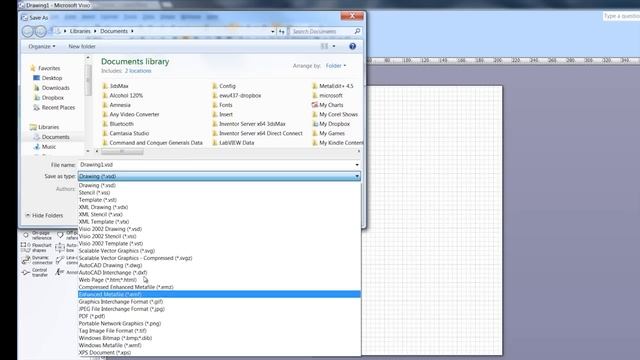Select Command and Conquer Generals Data folder
640x360 pixels.
[152, 142]
